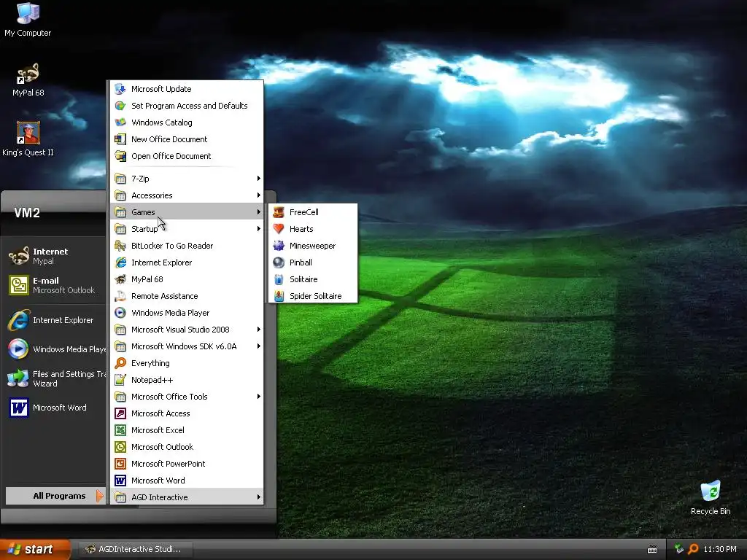Select the King's Quest II desktop shortcut
Image resolution: width=747 pixels, height=560 pixels.
click(x=28, y=139)
